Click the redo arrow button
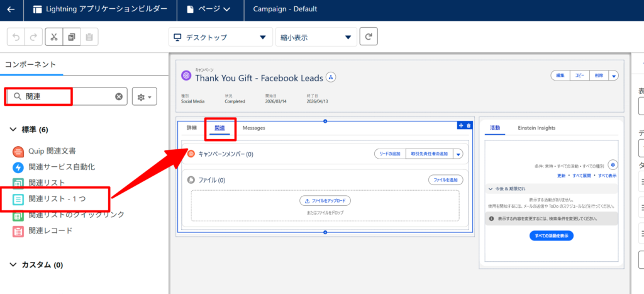Screen dimensions: 644x294 34,37
